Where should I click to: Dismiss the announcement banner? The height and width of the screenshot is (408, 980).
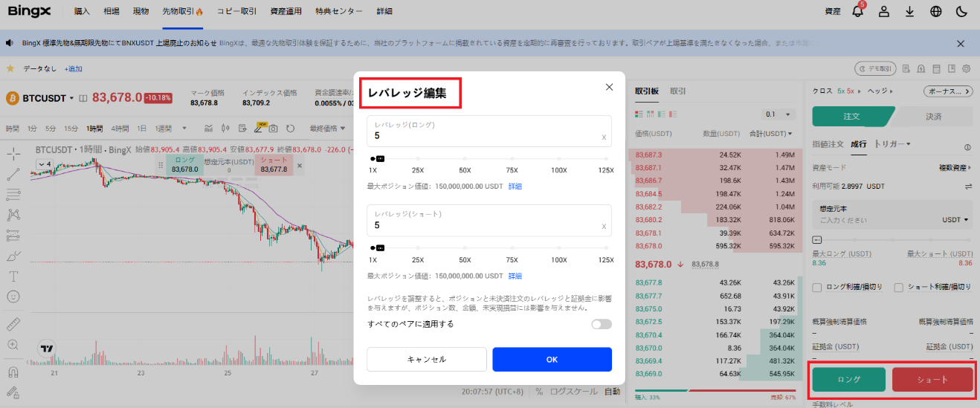coord(961,43)
